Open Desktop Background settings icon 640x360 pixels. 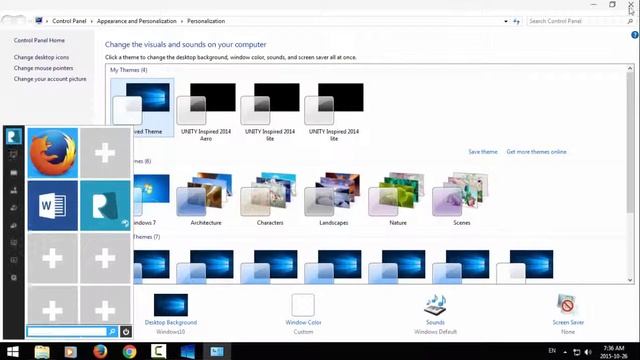coord(171,305)
